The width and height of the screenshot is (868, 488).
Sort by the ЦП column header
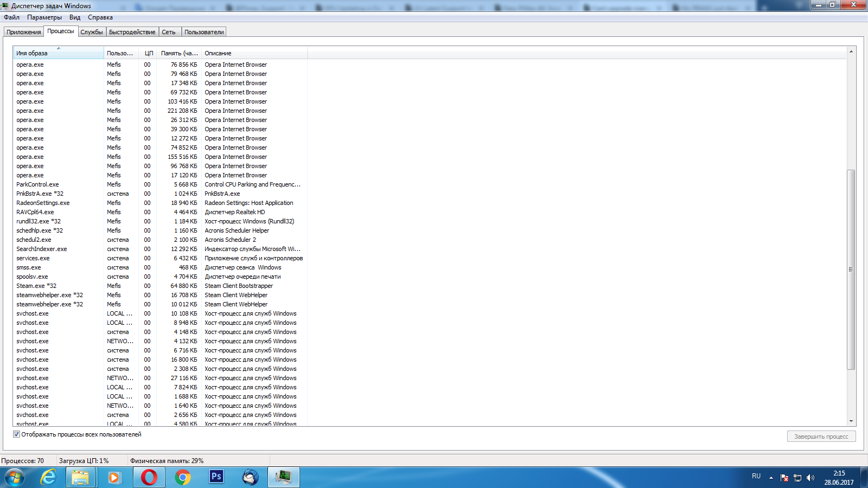point(148,53)
